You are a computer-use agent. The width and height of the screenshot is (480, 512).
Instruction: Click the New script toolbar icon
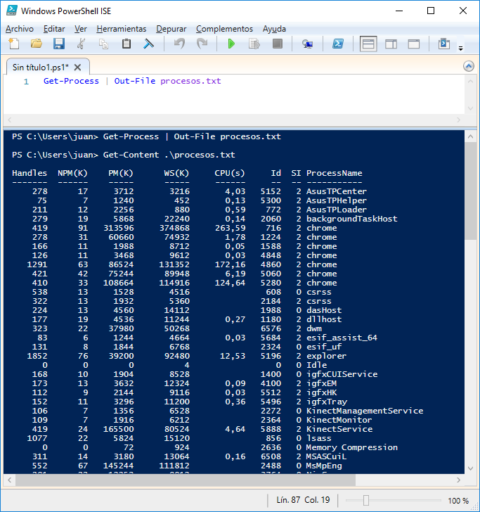14,44
